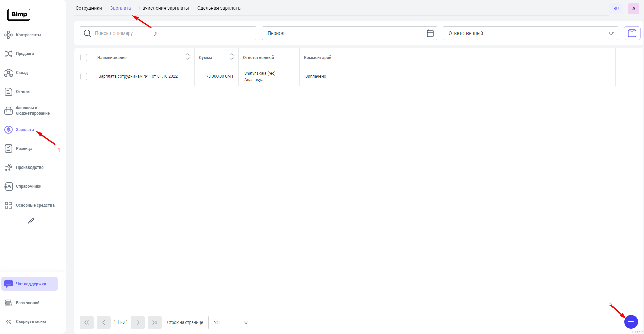This screenshot has height=334, width=644.
Task: Click the Поиск по номеру search field
Action: (173, 33)
